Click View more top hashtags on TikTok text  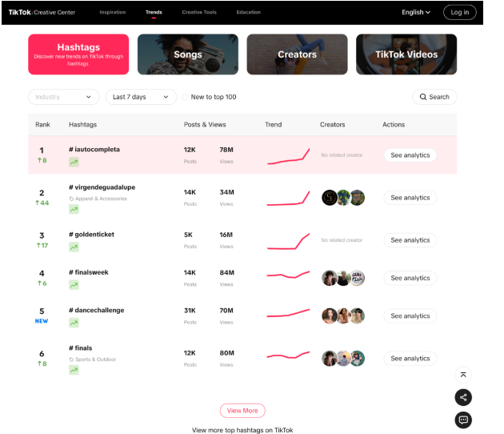click(242, 430)
